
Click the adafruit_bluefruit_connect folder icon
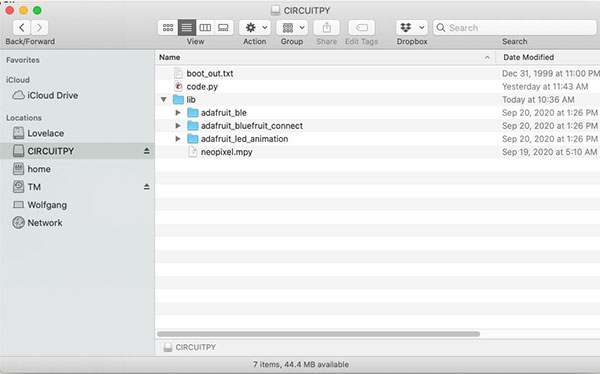193,126
